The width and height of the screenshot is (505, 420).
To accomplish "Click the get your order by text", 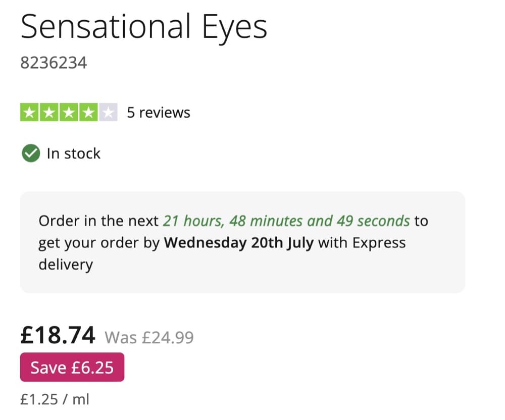I will pyautogui.click(x=99, y=243).
